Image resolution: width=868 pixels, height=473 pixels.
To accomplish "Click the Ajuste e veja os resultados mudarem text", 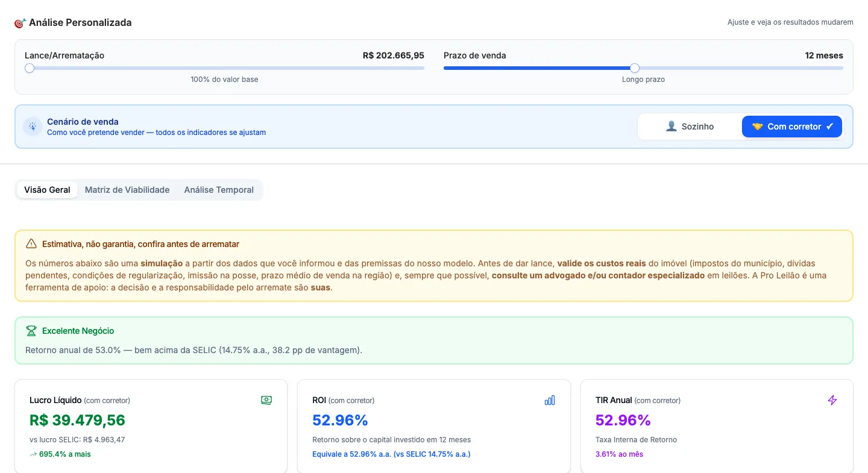I will pos(790,22).
